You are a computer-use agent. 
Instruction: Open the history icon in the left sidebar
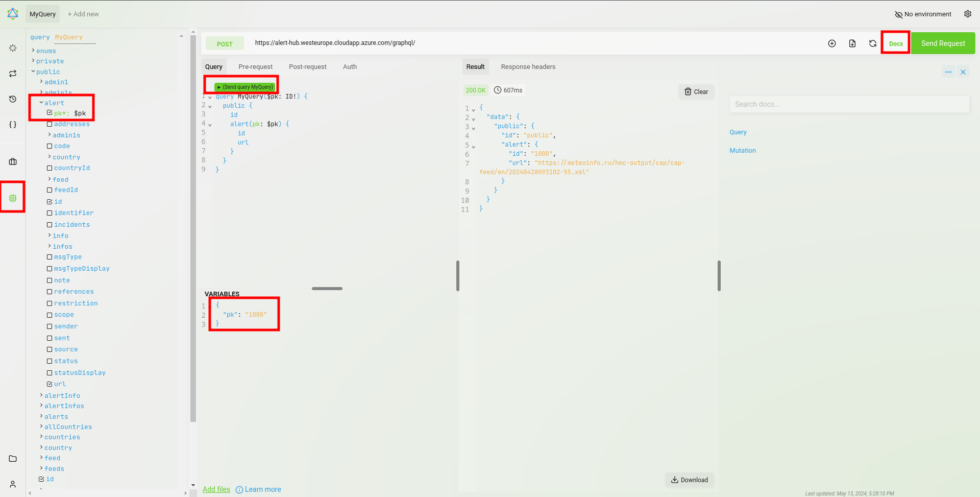(13, 99)
